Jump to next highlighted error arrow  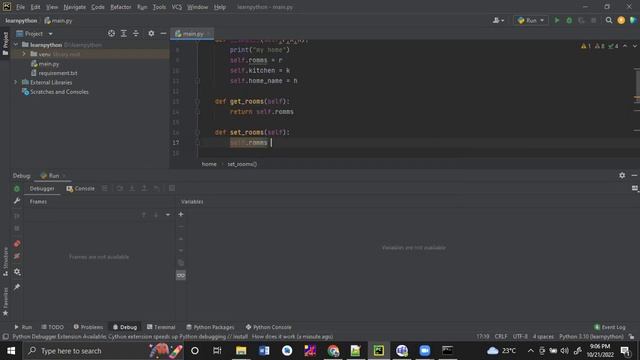[x=635, y=46]
